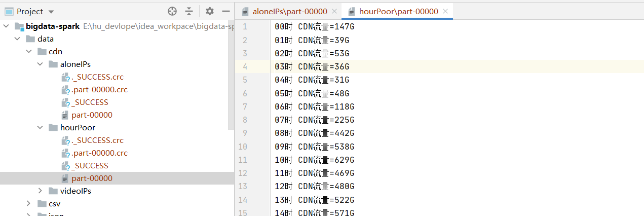The image size is (644, 216).
Task: Click the Collapse All icon in Project toolbar
Action: point(189,11)
